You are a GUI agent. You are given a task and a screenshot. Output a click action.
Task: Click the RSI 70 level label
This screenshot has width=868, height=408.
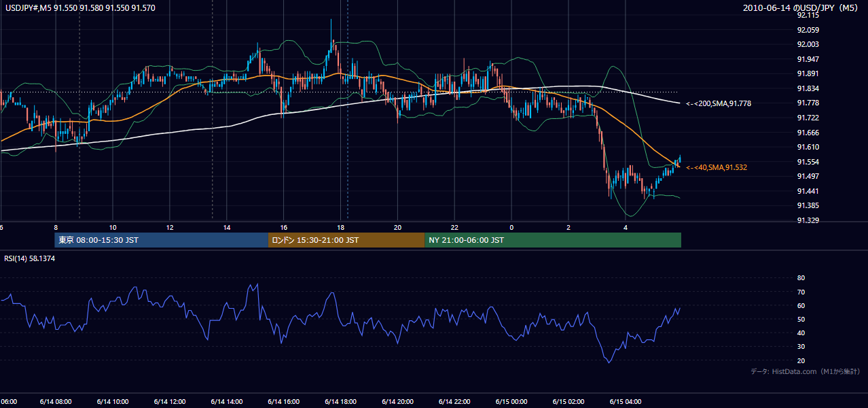click(x=801, y=292)
